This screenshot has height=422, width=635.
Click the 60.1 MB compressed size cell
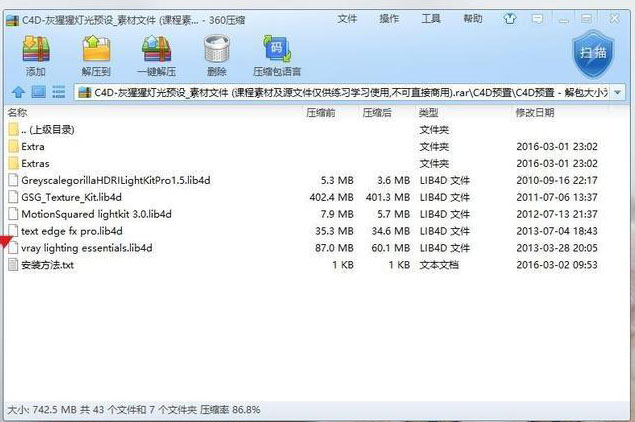point(391,248)
